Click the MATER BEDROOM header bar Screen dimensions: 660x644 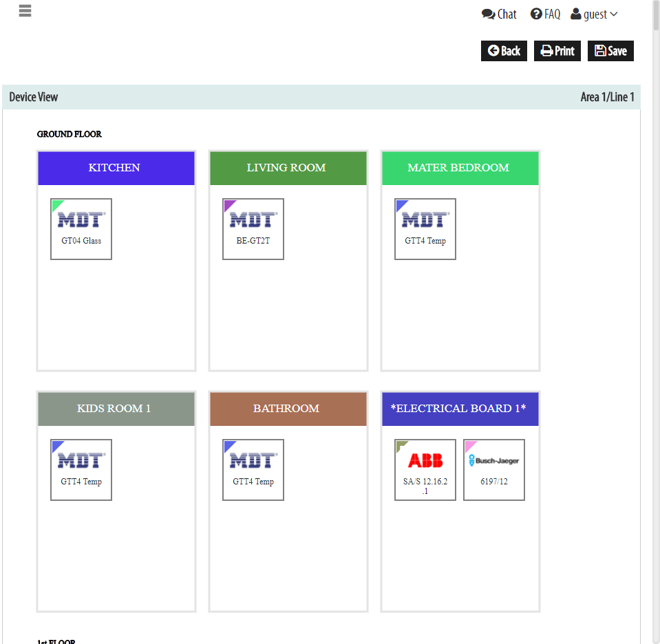coord(460,168)
